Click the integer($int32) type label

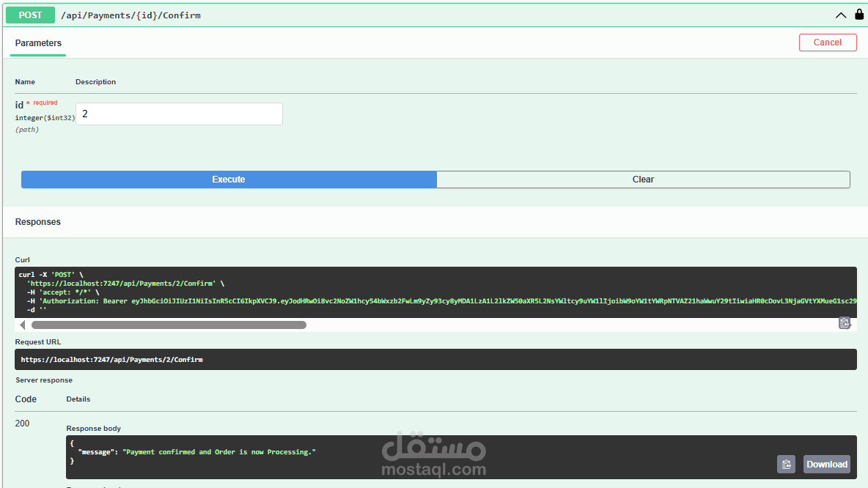(45, 118)
